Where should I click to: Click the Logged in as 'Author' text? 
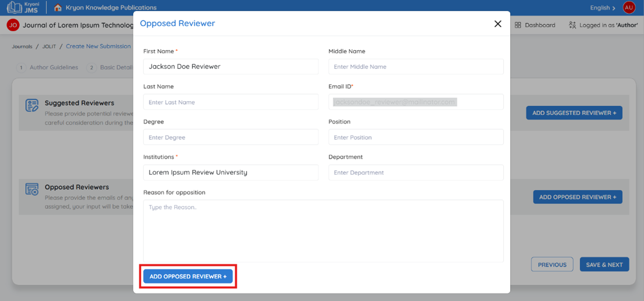(x=608, y=25)
